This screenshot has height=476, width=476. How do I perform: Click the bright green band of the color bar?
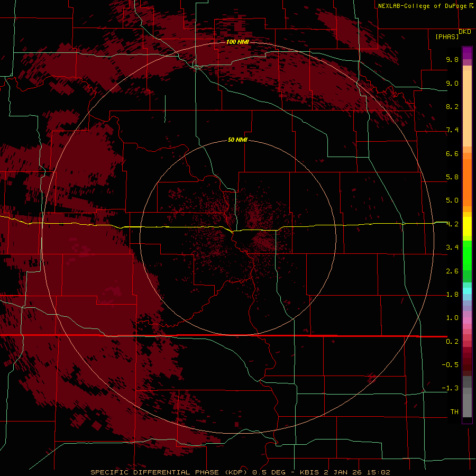[x=467, y=255]
